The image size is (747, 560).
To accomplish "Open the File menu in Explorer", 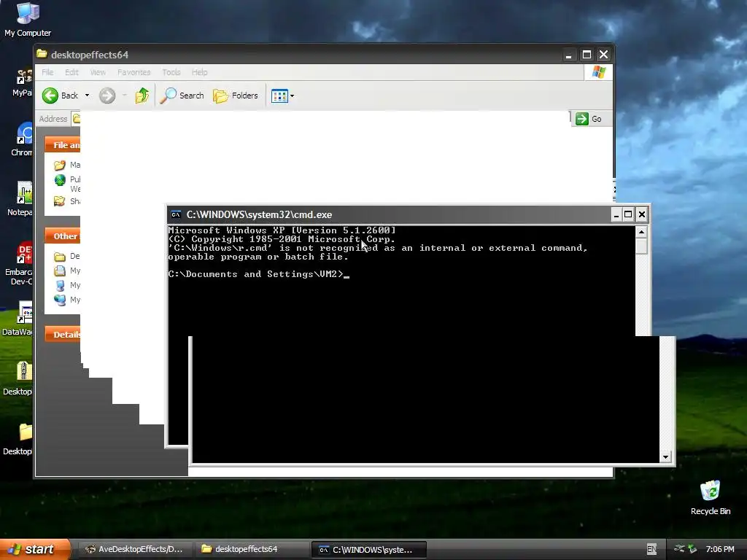I will tap(47, 72).
